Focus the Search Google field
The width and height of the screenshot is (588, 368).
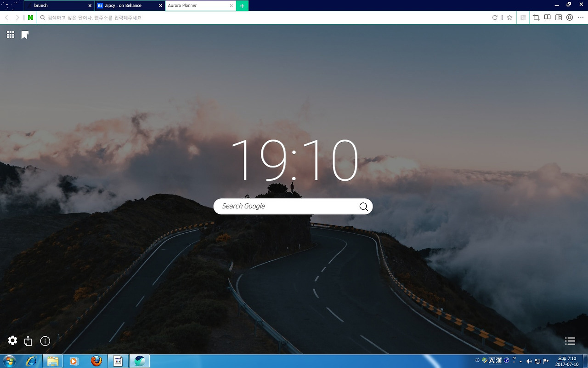(293, 206)
